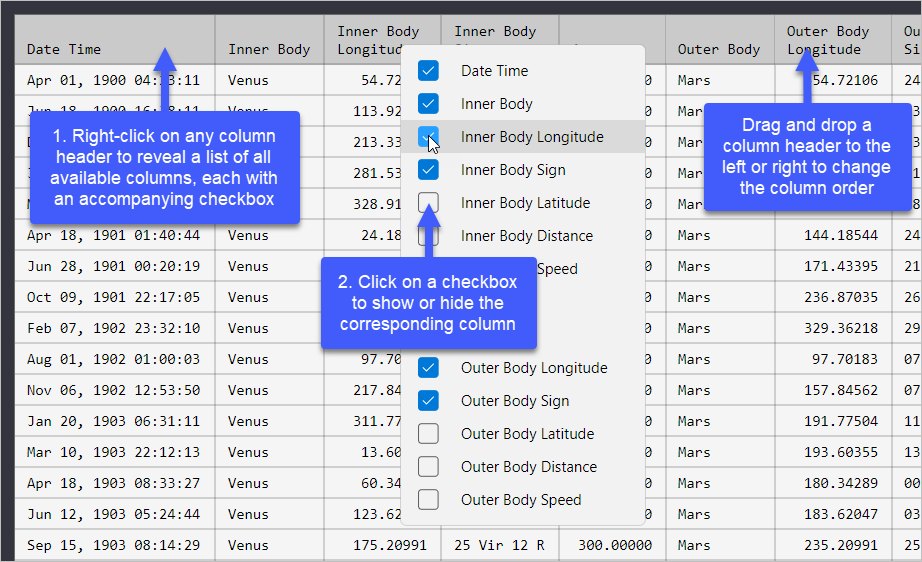Image resolution: width=922 pixels, height=562 pixels.
Task: Click the 25 Vir 12 R sign cell
Action: coord(499,545)
